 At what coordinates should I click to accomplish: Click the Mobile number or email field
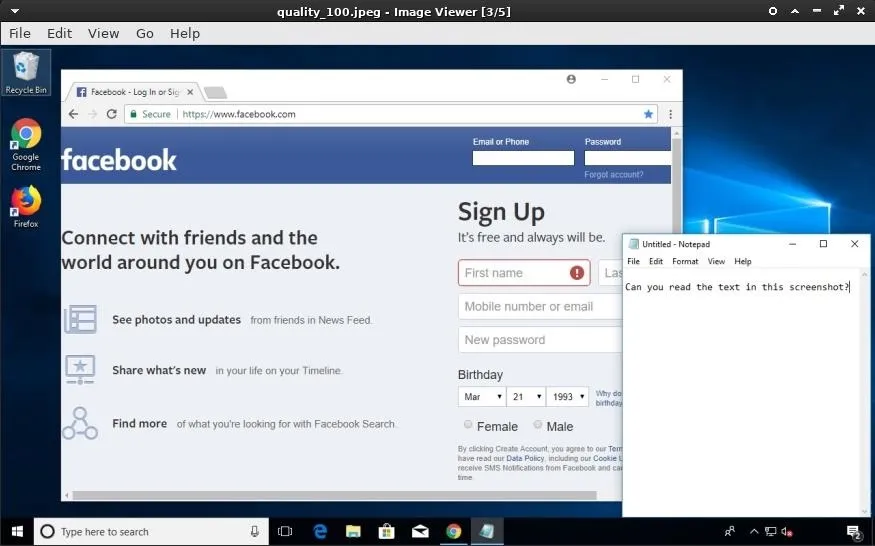[540, 306]
